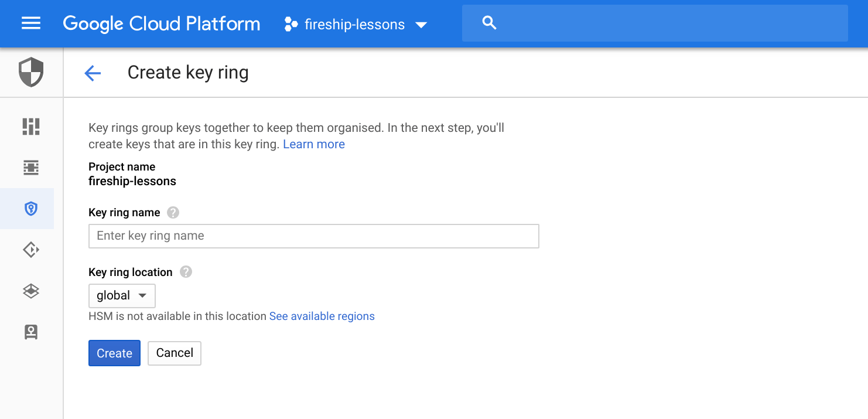868x419 pixels.
Task: Click the Google Cloud Platform title
Action: [161, 24]
